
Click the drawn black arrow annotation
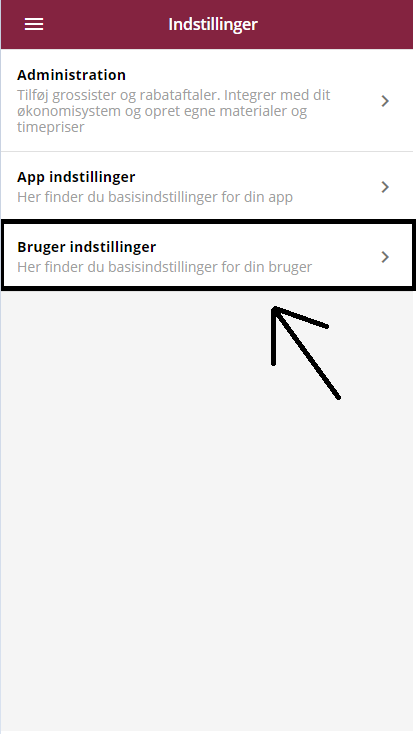coord(306,352)
